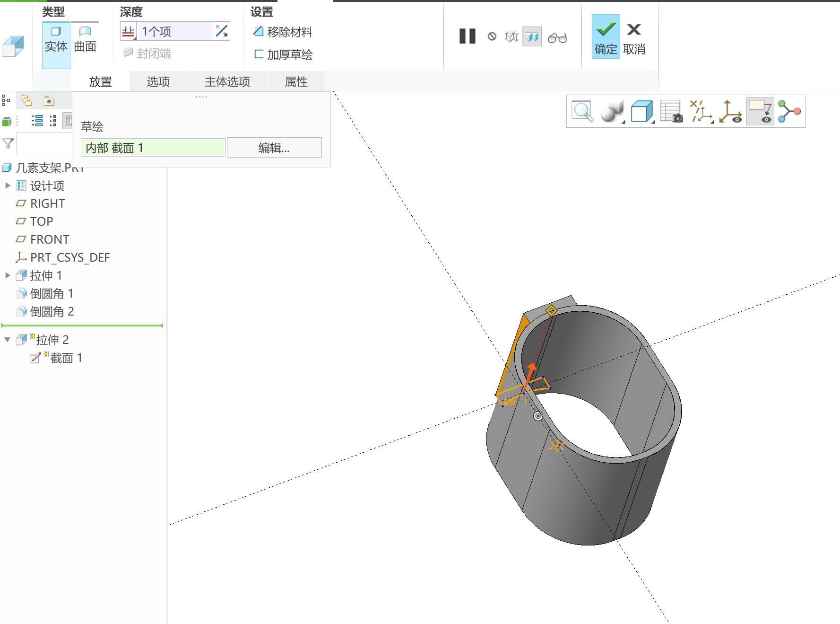840x624 pixels.
Task: Toggle datum display filters icon
Action: [x=701, y=112]
